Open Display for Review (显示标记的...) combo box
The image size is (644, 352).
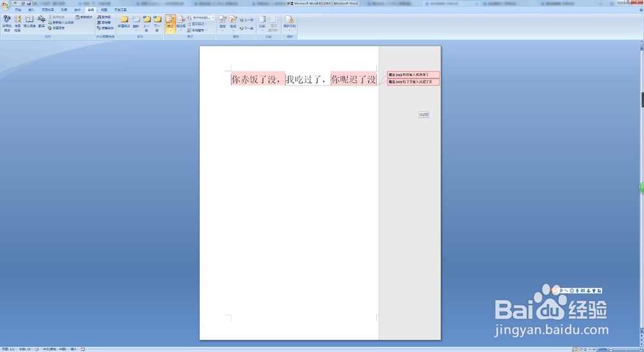tap(204, 17)
